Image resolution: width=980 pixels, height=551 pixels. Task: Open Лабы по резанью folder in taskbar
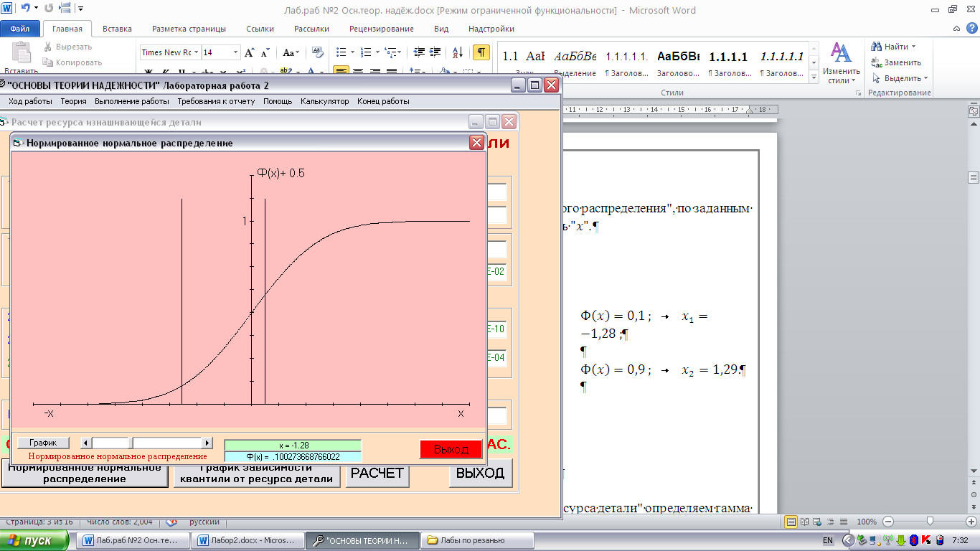tap(476, 540)
